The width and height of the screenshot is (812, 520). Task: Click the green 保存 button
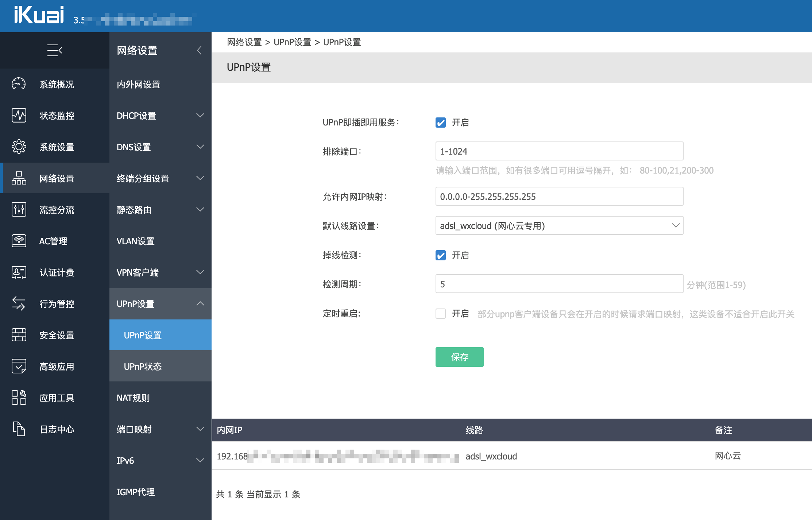(x=459, y=357)
